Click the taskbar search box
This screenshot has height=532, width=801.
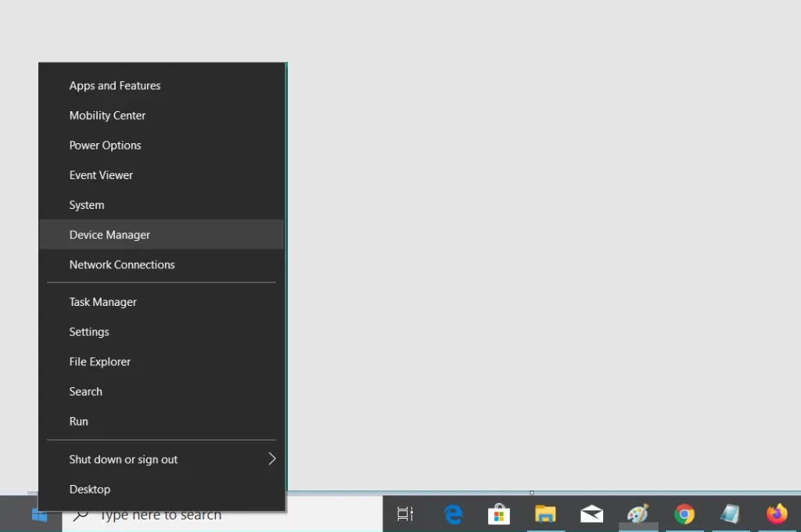click(222, 515)
